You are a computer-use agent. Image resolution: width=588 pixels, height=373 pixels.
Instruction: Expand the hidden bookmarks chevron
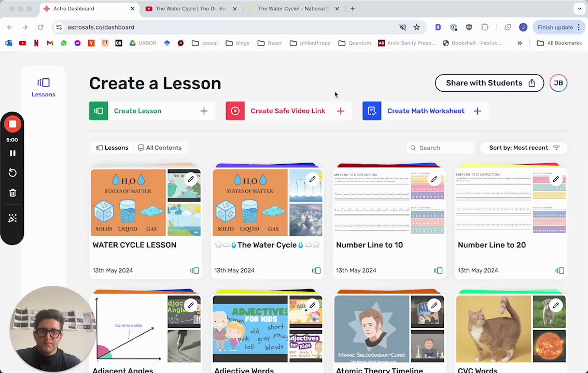tap(520, 43)
